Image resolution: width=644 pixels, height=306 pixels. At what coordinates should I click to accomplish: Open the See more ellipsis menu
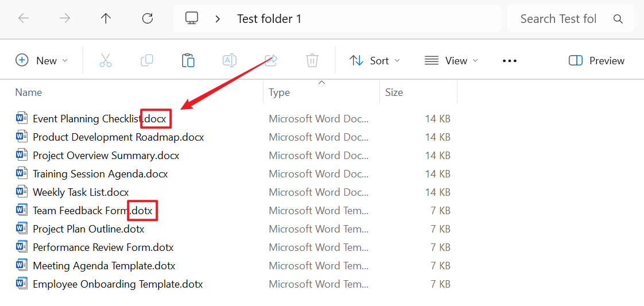[510, 60]
